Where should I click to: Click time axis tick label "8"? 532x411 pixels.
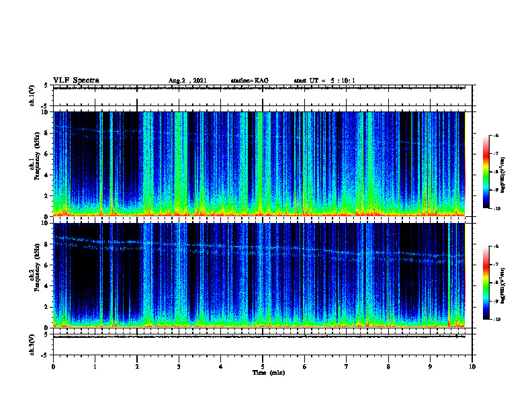tap(388, 367)
